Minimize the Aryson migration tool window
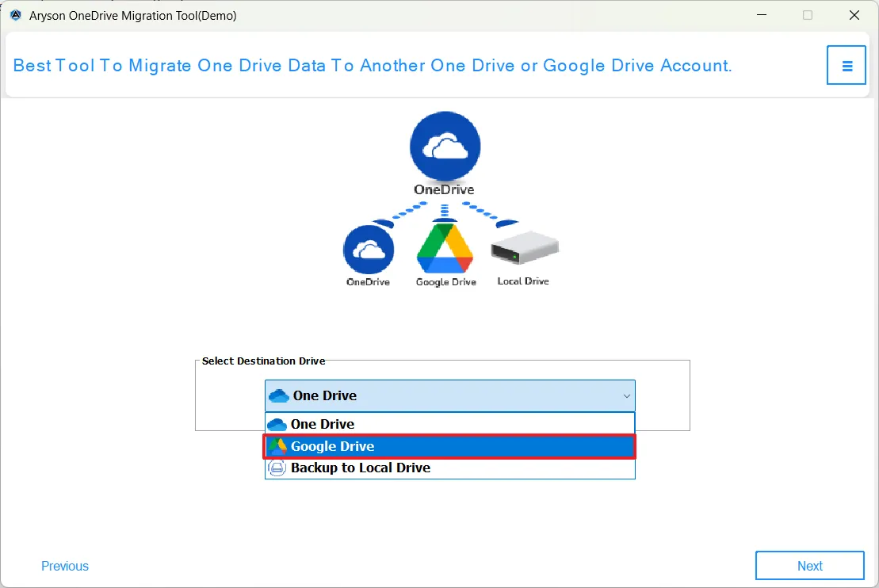 click(x=761, y=16)
